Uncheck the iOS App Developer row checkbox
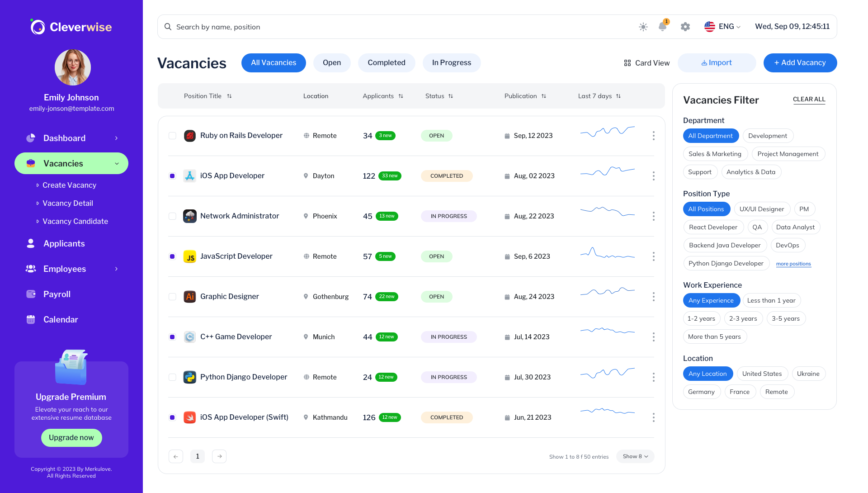The width and height of the screenshot is (868, 493). [172, 176]
